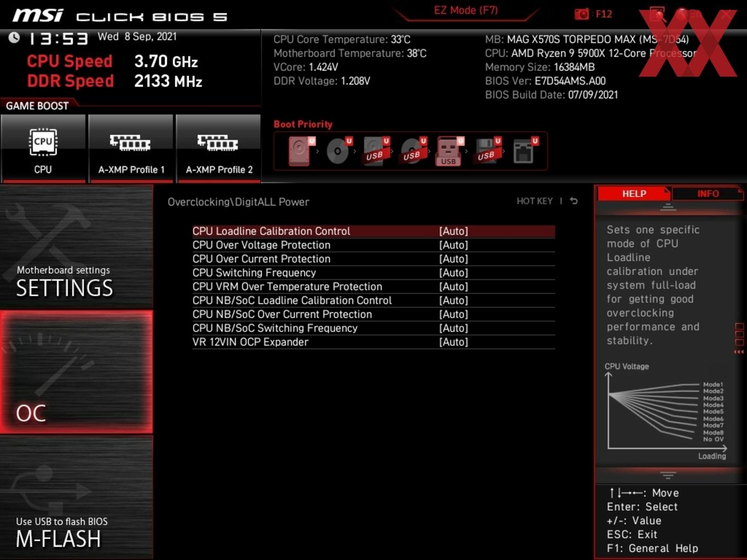Viewport: 747px width, 560px height.
Task: Open the OC overclocking section
Action: (76, 372)
